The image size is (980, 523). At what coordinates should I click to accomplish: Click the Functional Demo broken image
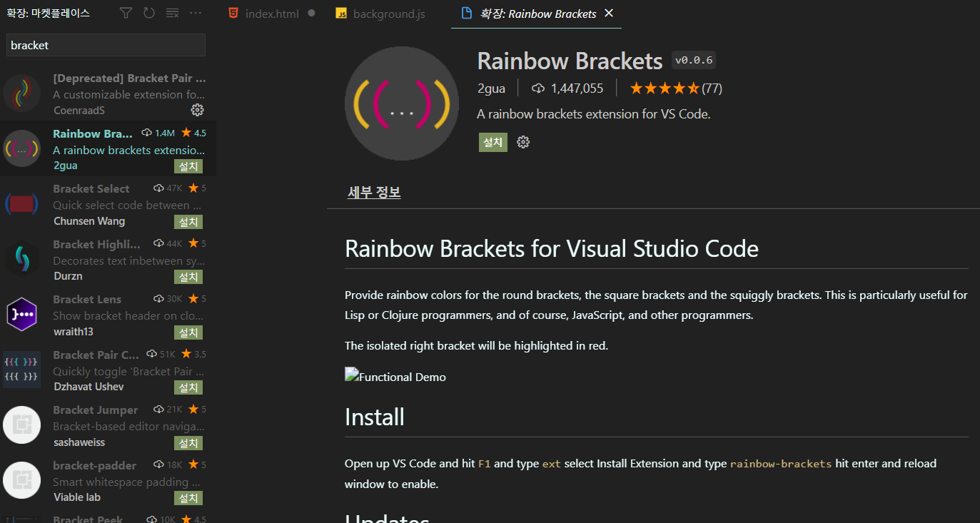(395, 377)
